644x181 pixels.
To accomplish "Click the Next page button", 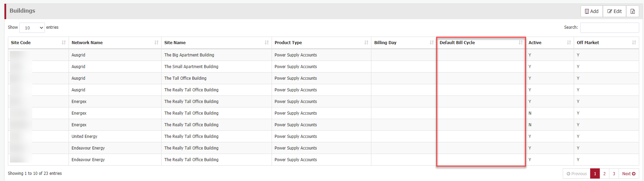I will [629, 173].
